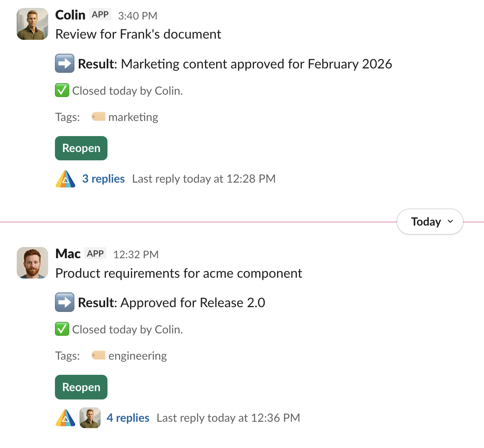This screenshot has height=448, width=484.
Task: Click the Colin sender name
Action: click(x=70, y=15)
